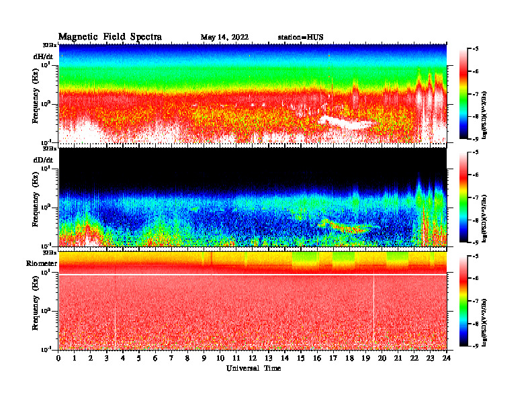Click the hour "21" tick label on time axis
This screenshot has height=411, width=532.
point(398,358)
